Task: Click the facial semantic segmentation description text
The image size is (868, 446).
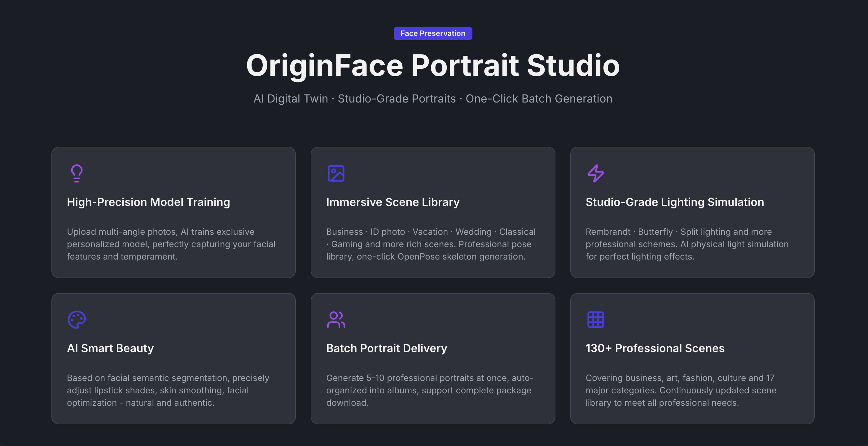Action: pyautogui.click(x=168, y=390)
